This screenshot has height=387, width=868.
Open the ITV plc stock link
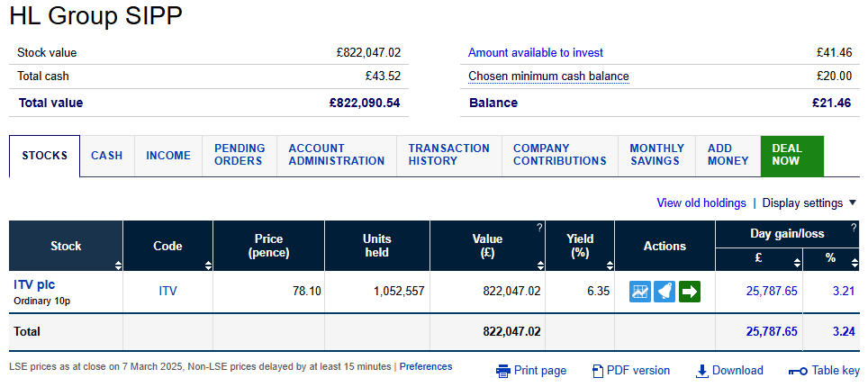[x=34, y=284]
